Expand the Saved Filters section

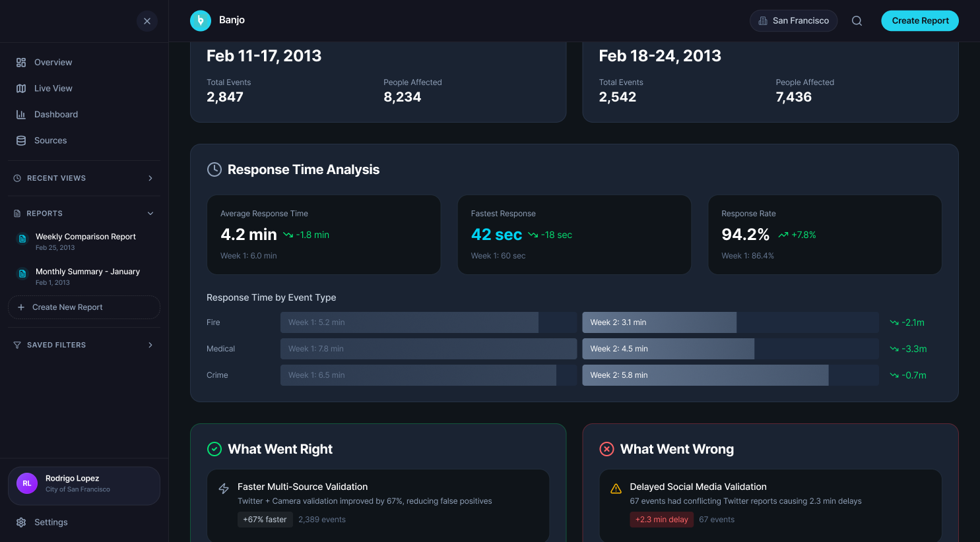coord(150,345)
